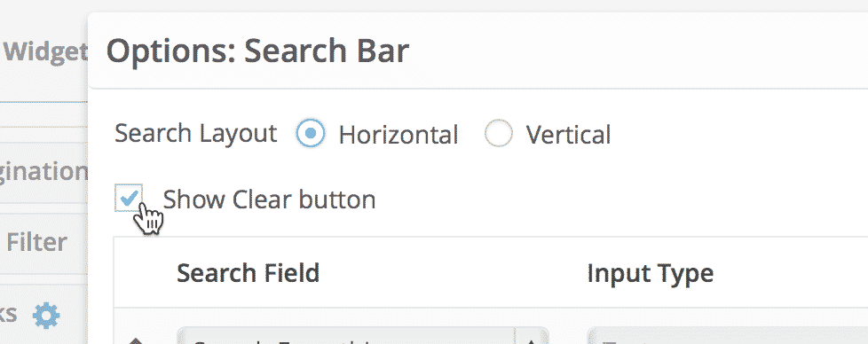Select the Filter item in sidebar
868x344 pixels.
pos(36,242)
